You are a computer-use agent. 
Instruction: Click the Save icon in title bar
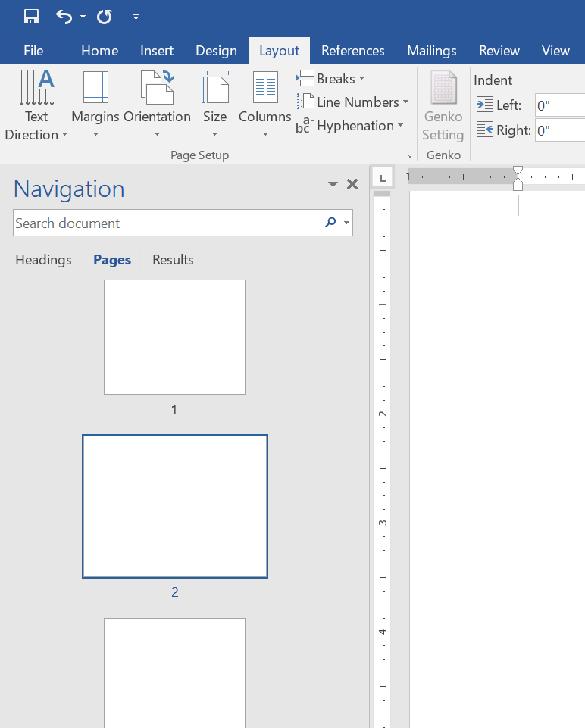coord(31,17)
